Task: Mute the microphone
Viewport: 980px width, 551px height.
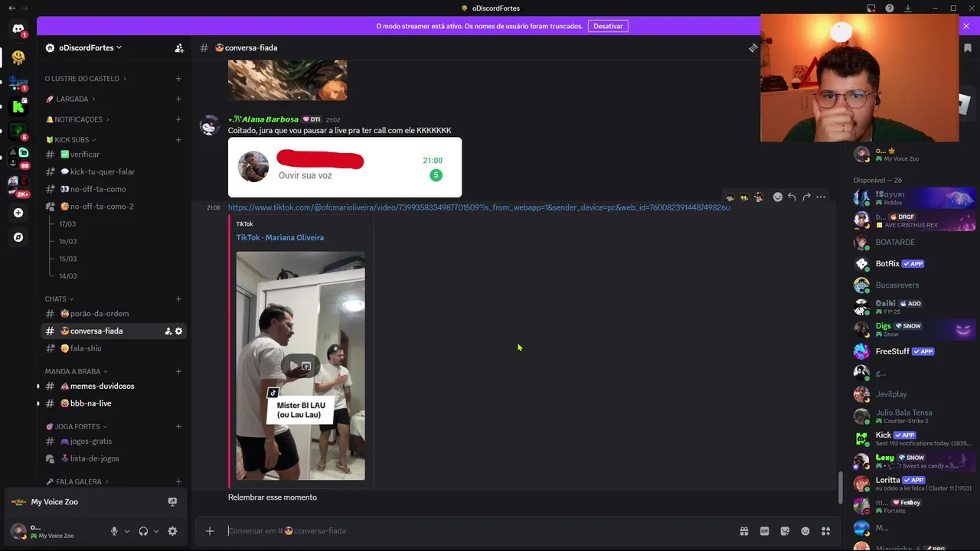Action: pos(114,531)
